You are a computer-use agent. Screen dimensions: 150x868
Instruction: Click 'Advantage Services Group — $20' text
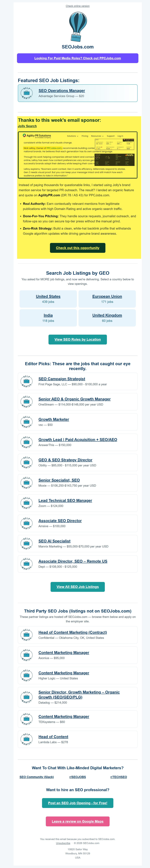coord(61,96)
